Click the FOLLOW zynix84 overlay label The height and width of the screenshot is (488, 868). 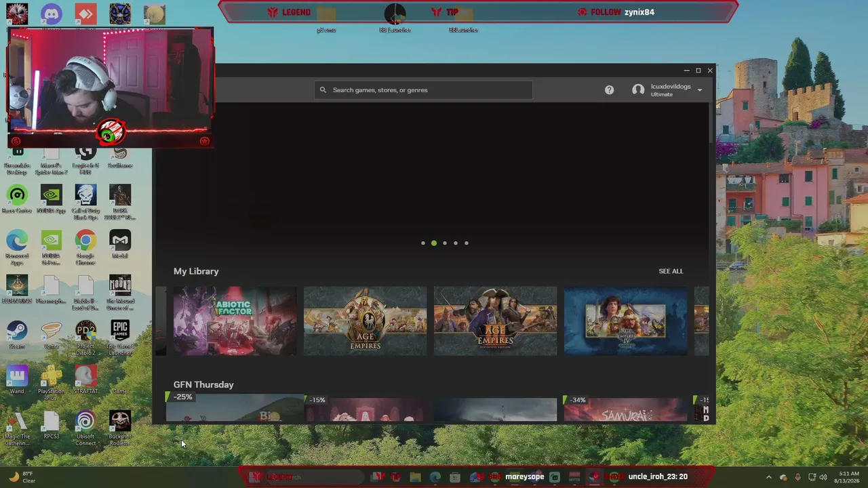point(616,12)
